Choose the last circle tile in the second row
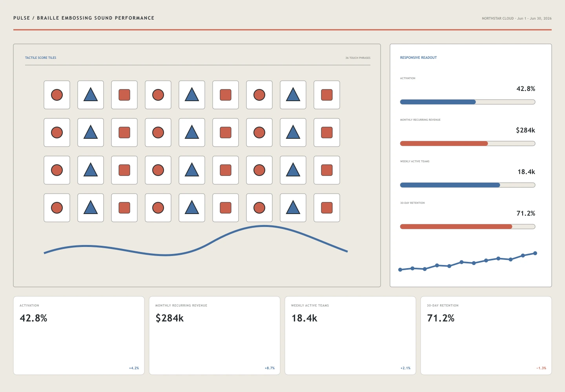The height and width of the screenshot is (392, 565). pos(259,132)
